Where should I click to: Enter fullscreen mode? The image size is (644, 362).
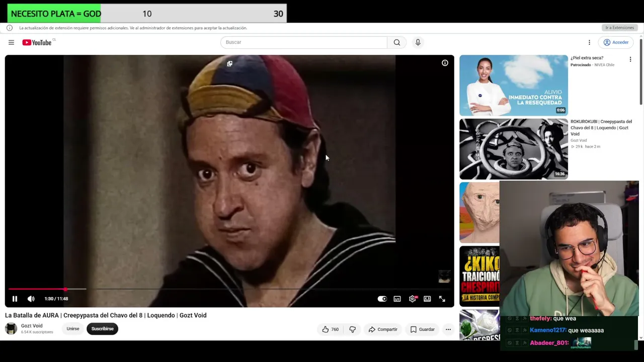point(442,299)
